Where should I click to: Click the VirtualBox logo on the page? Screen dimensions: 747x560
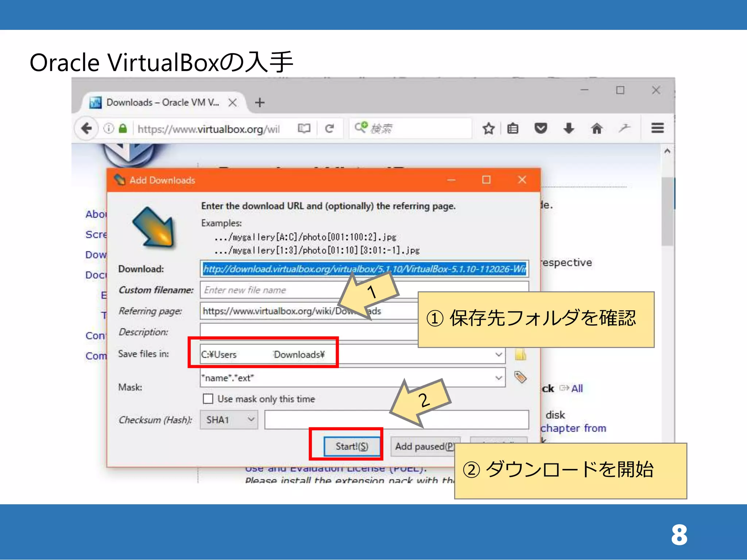pyautogui.click(x=129, y=155)
